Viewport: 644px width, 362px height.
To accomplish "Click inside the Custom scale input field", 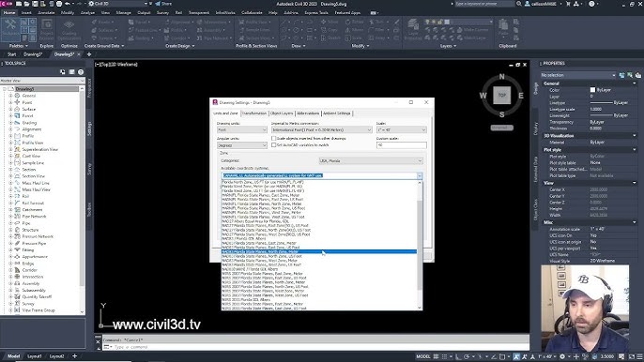I will coord(401,144).
